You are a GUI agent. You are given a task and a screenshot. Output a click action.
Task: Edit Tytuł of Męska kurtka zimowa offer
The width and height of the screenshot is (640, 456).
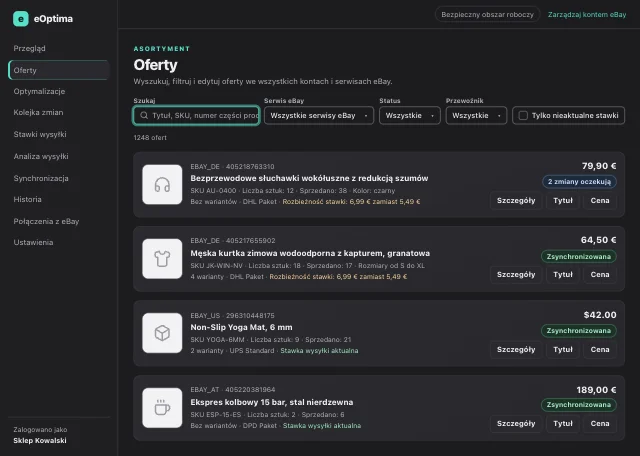(563, 275)
